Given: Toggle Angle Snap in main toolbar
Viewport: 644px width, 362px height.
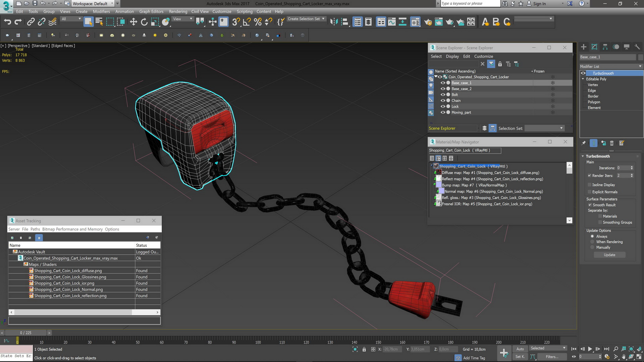Looking at the screenshot, I should [247, 22].
